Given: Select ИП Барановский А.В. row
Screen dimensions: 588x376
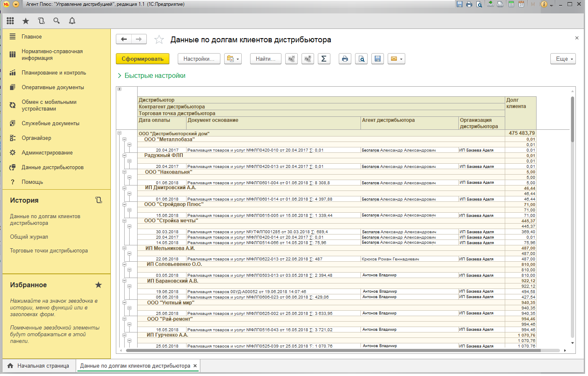Looking at the screenshot, I should pyautogui.click(x=321, y=281).
